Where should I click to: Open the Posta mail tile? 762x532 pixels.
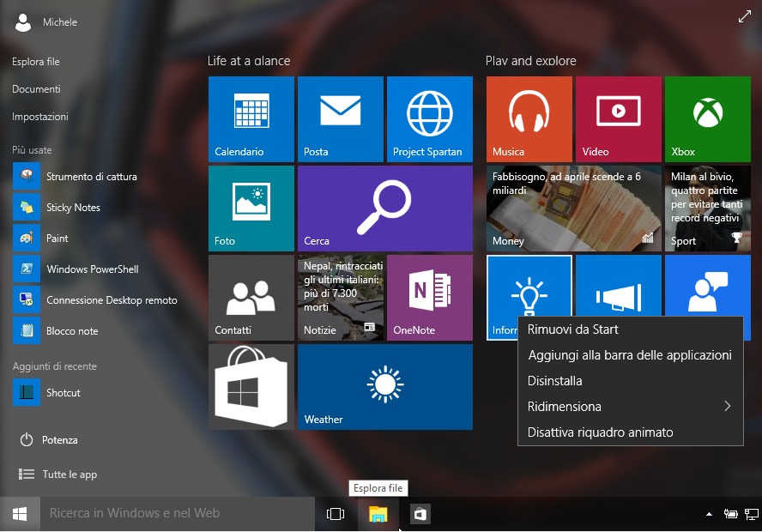pyautogui.click(x=341, y=118)
